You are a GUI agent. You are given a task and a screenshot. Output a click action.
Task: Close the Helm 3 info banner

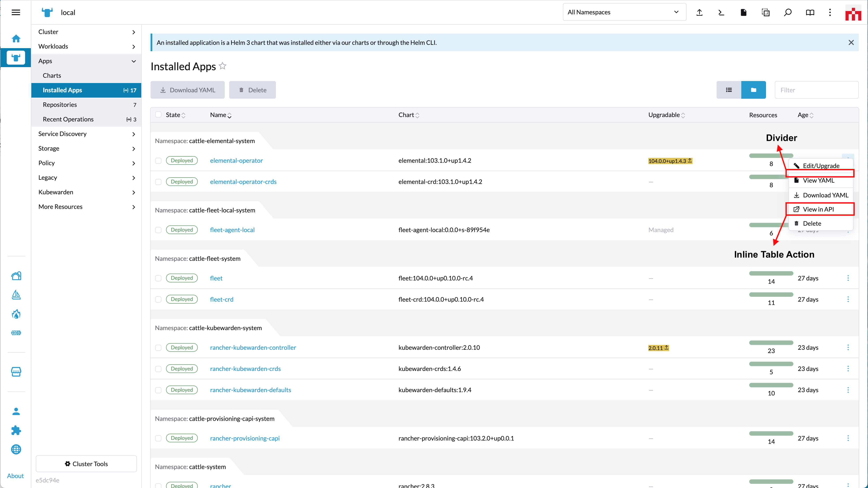click(851, 42)
